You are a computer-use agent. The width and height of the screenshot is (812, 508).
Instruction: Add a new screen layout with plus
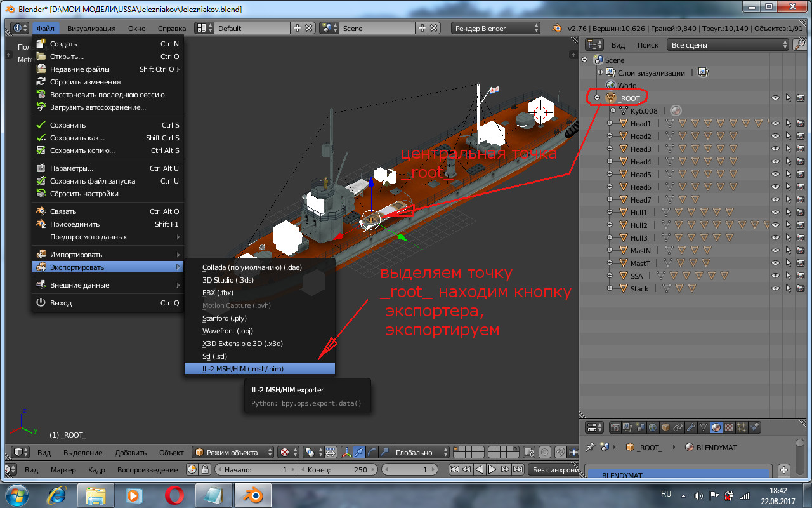pyautogui.click(x=298, y=28)
